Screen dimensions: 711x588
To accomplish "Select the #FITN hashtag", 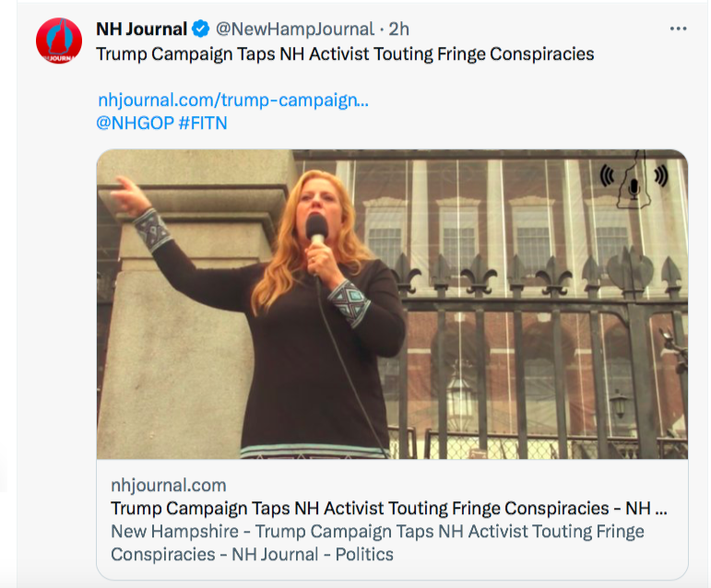I will coord(203,123).
